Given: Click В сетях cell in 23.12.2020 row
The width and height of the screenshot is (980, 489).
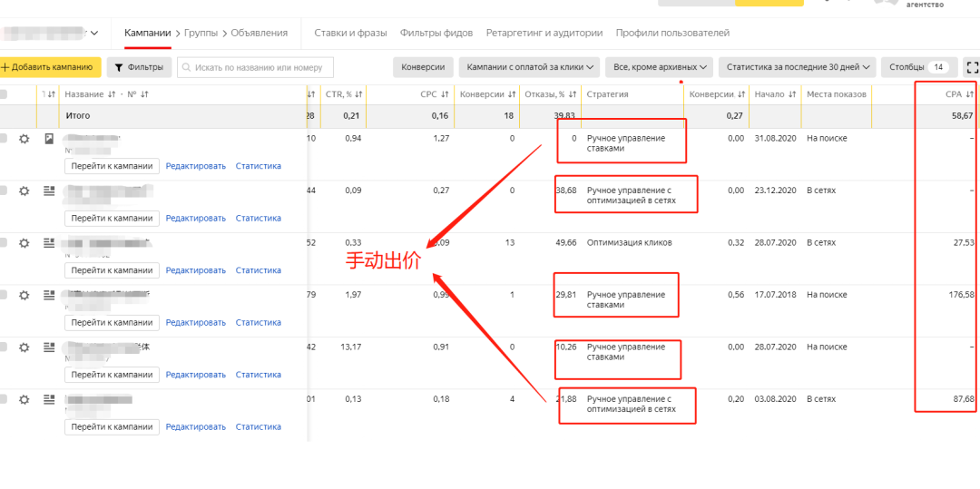Looking at the screenshot, I should coord(821,191).
